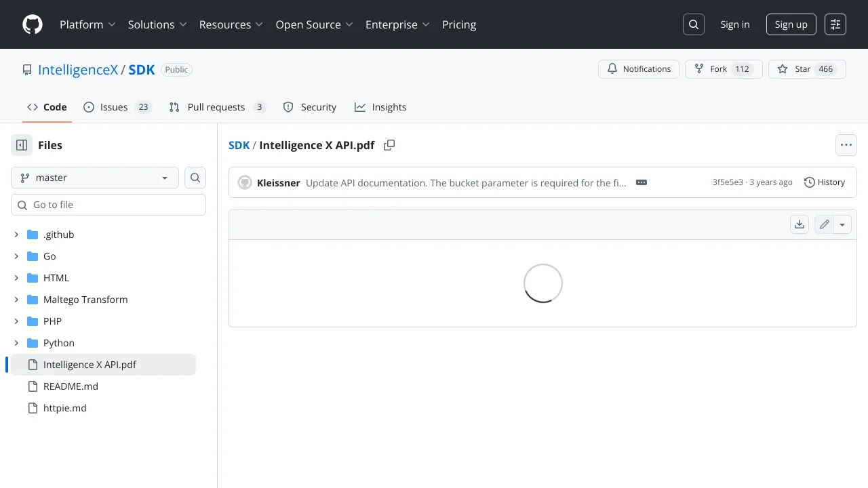This screenshot has width=868, height=488.
Task: Open commit 3f5e5e3 link
Action: coord(728,182)
